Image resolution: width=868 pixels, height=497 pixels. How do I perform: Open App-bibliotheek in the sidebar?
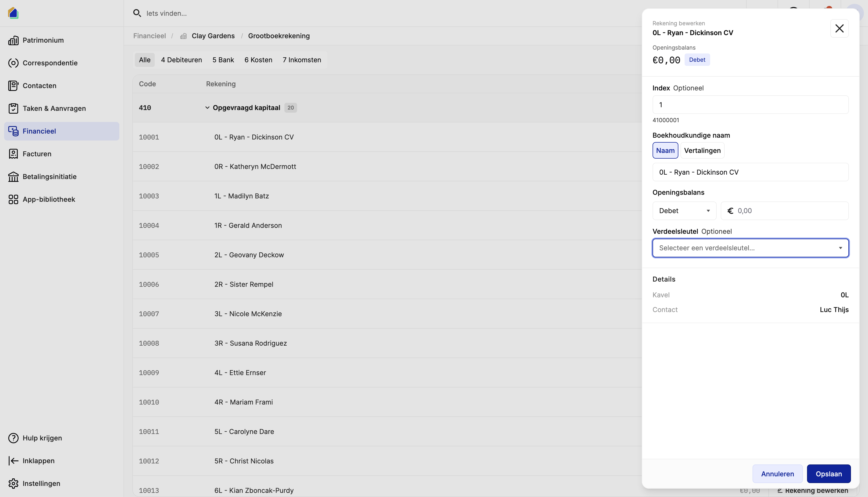pyautogui.click(x=62, y=199)
